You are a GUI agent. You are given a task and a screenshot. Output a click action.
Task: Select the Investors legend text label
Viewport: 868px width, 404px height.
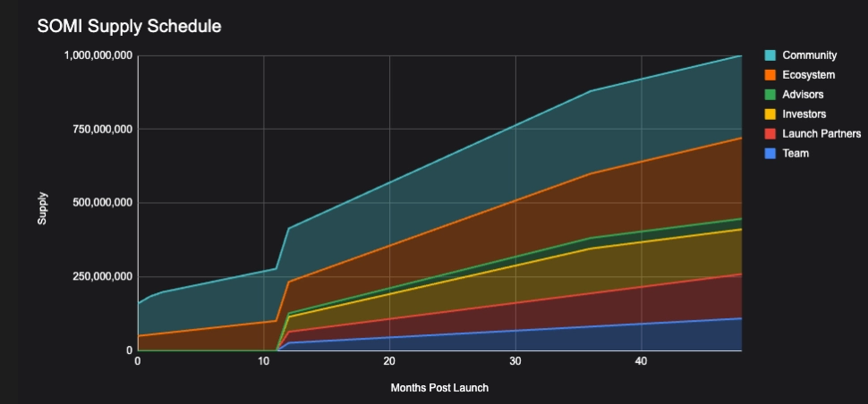tap(804, 114)
